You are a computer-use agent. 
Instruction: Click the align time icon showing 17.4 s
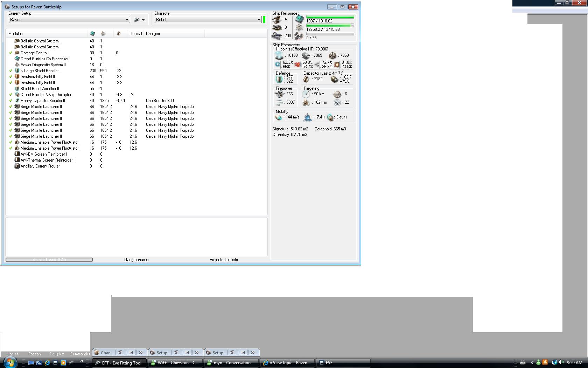(x=307, y=117)
